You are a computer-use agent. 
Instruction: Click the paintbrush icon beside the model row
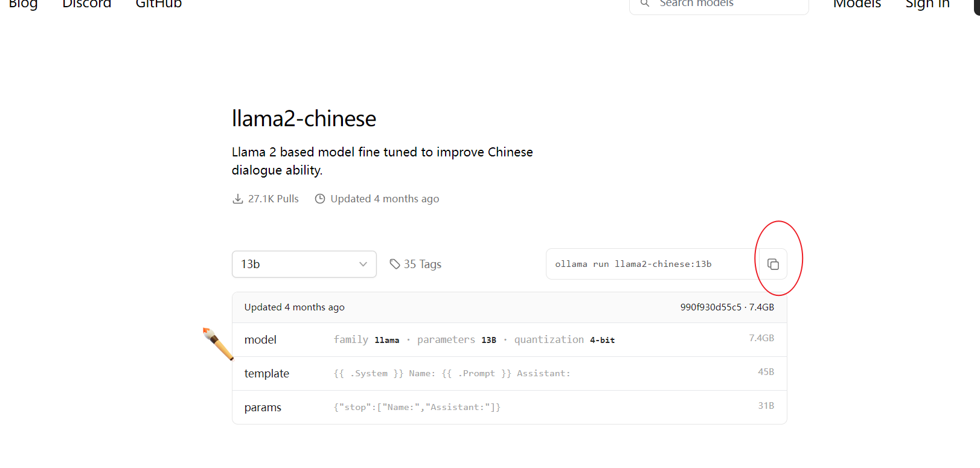click(x=218, y=344)
